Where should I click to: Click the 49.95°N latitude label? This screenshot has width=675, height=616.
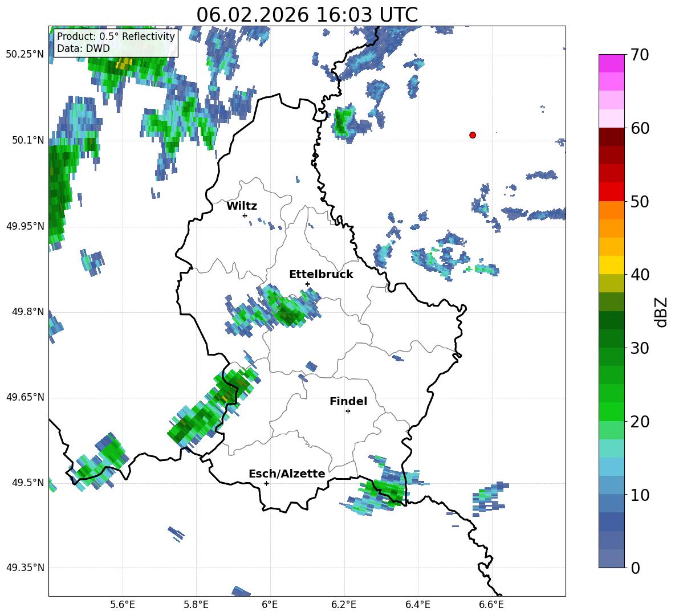pyautogui.click(x=25, y=226)
